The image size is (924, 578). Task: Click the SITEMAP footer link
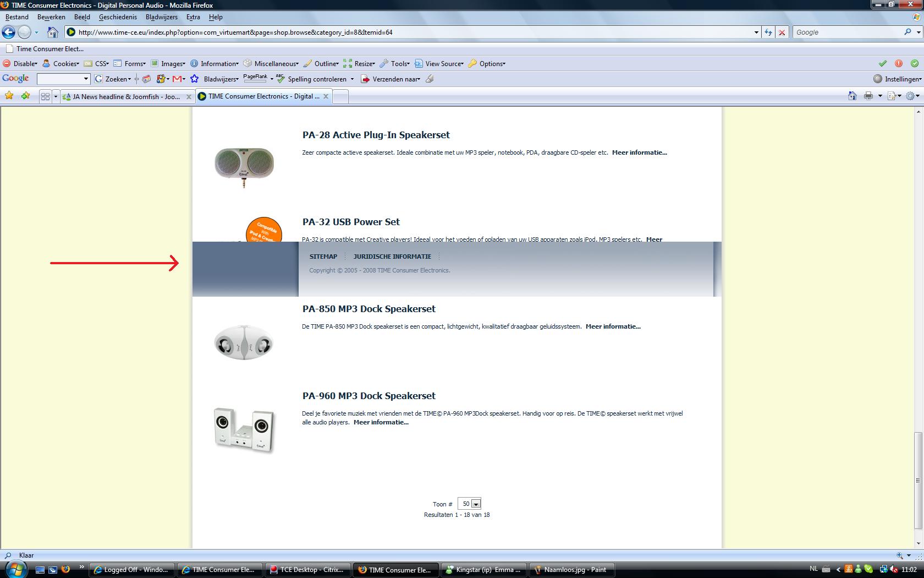323,257
